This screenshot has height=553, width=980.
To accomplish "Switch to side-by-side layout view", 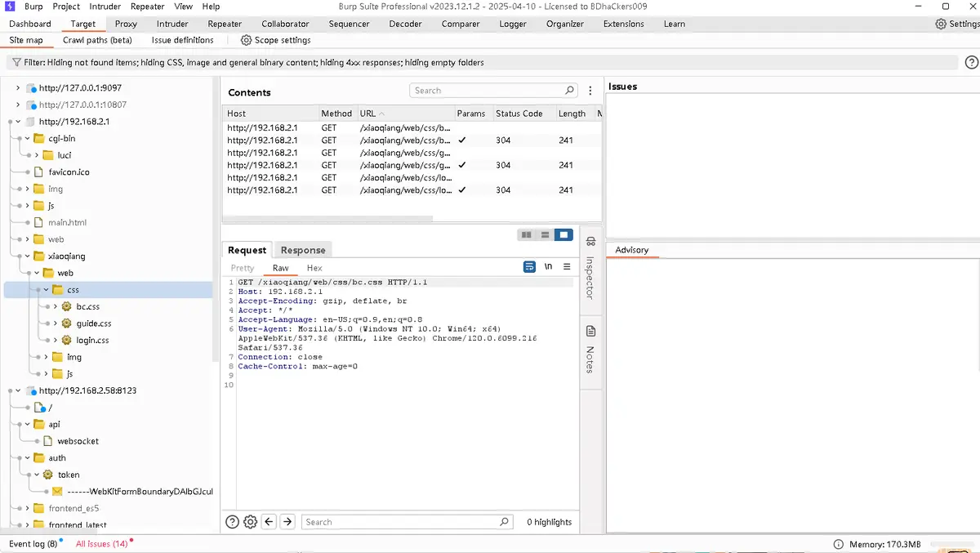I will [527, 235].
